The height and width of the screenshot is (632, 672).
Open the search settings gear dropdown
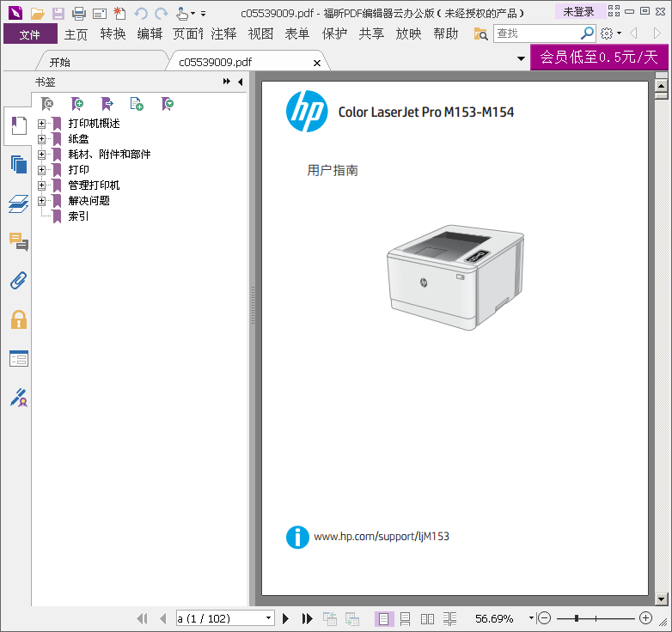pos(611,33)
